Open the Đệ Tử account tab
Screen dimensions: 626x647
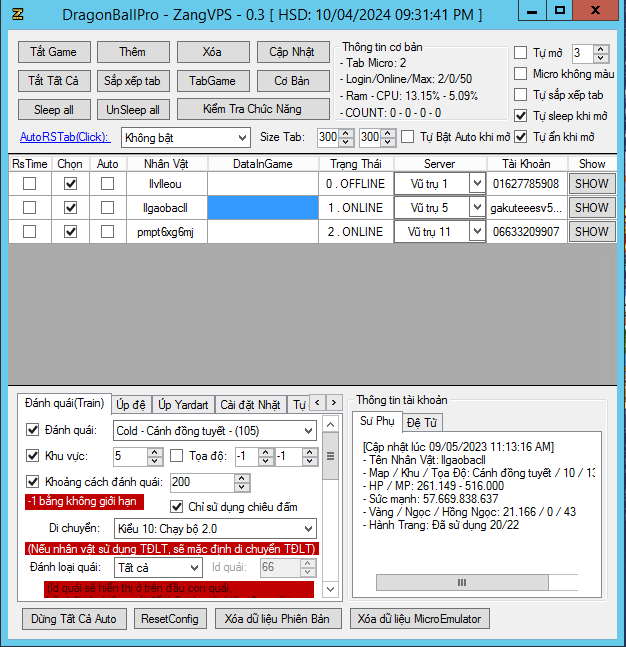pos(421,423)
